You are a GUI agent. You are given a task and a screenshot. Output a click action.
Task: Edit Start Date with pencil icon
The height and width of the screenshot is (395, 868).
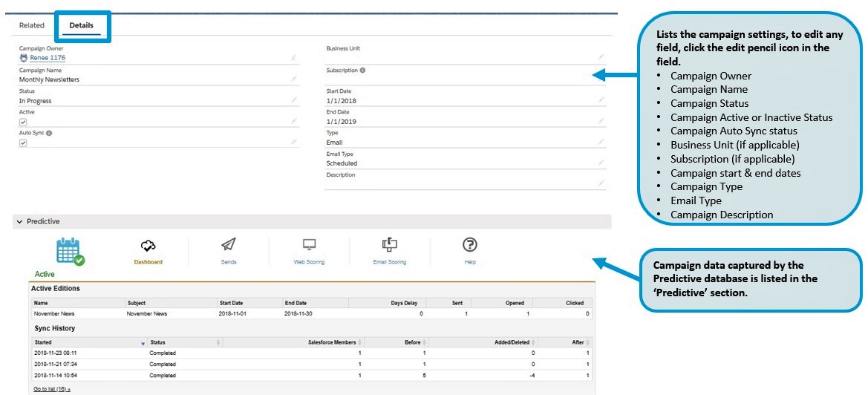[601, 99]
